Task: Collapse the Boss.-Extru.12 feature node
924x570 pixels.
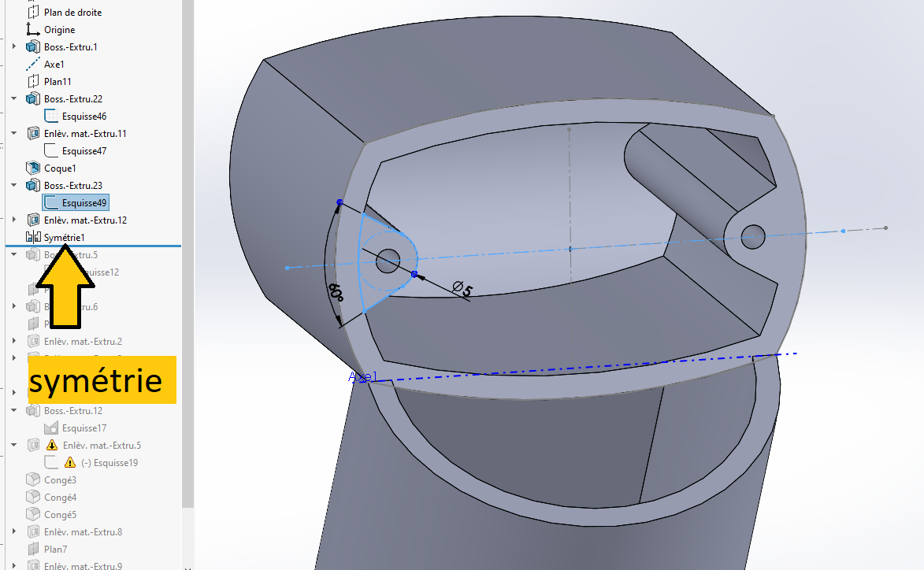Action: (14, 410)
